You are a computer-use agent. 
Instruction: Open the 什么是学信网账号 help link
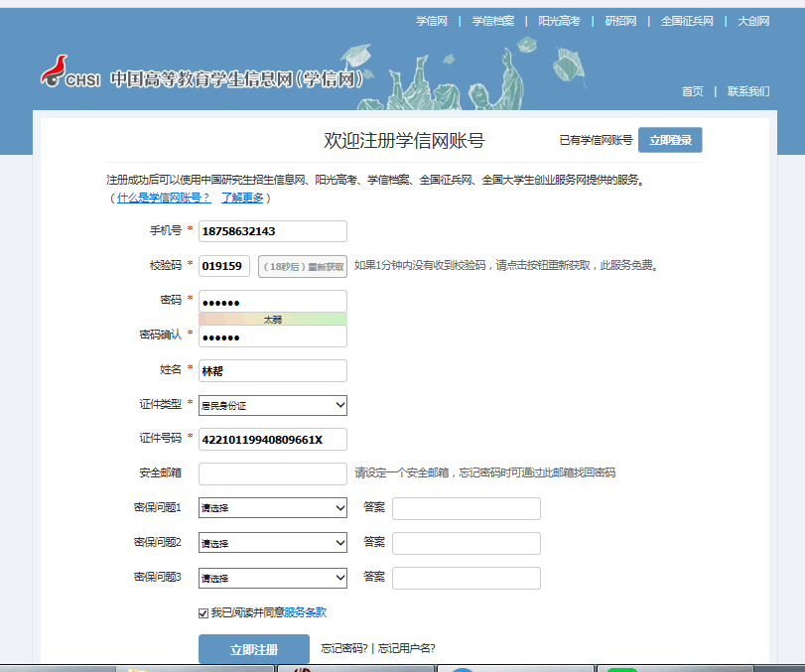click(164, 198)
